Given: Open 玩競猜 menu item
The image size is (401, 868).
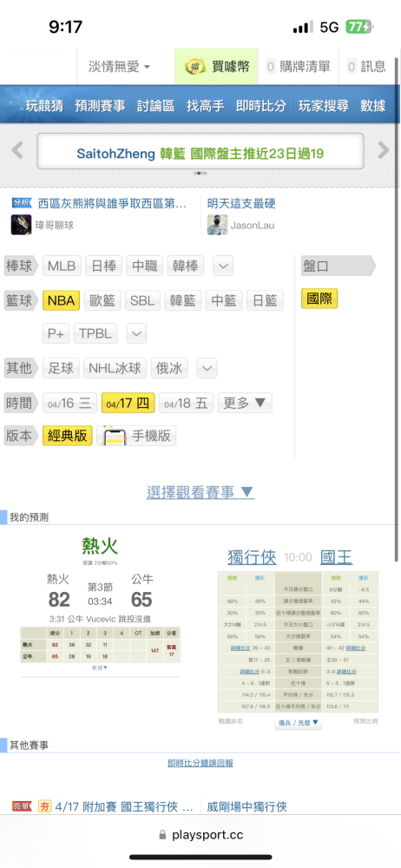Looking at the screenshot, I should click(44, 106).
